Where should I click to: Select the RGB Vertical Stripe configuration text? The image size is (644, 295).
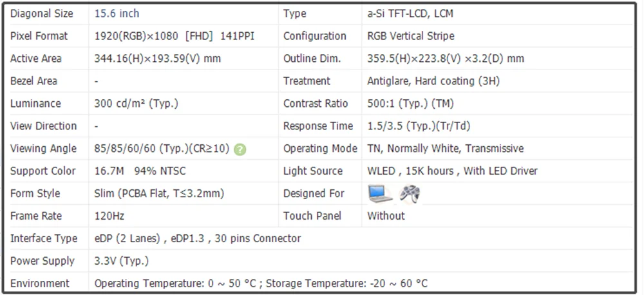410,36
